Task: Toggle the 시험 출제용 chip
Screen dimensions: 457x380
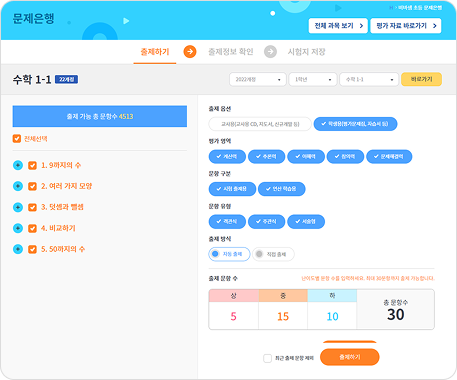Action: (x=232, y=189)
